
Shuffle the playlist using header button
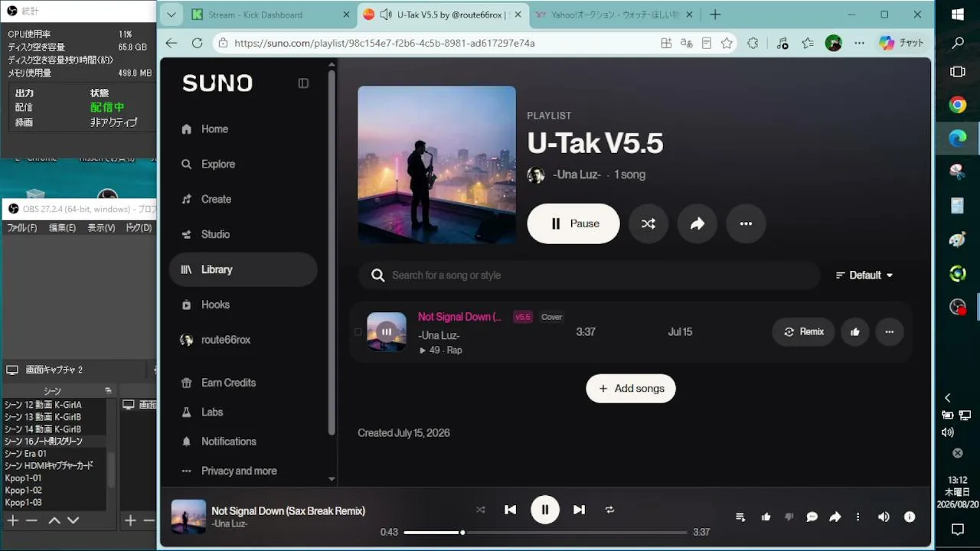648,223
